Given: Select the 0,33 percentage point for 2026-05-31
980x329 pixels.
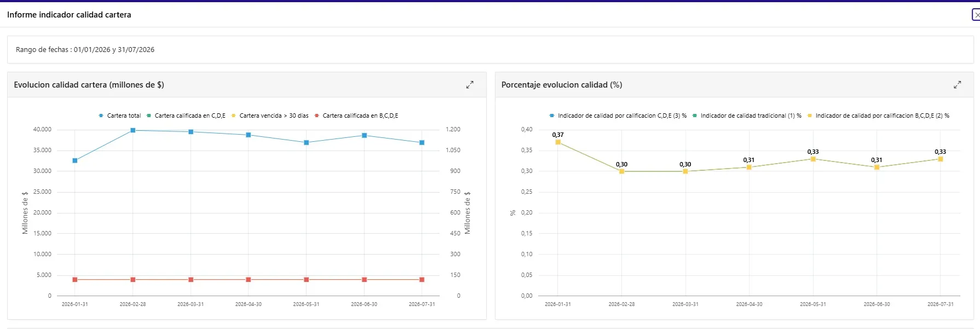Looking at the screenshot, I should pos(813,159).
